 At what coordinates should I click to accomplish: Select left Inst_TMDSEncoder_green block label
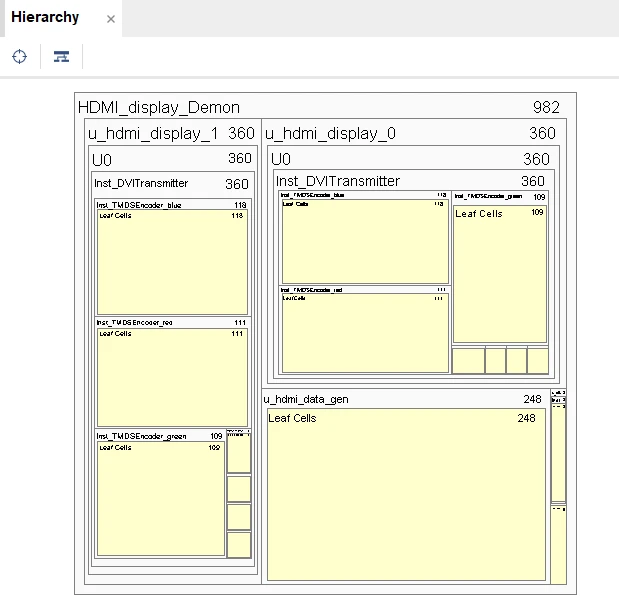click(x=141, y=436)
